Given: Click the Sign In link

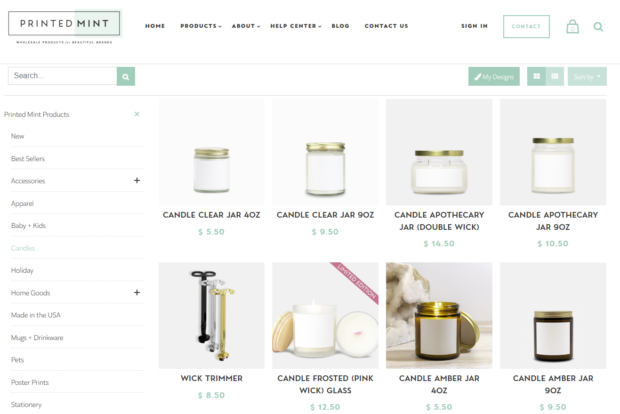Looking at the screenshot, I should coord(474,26).
